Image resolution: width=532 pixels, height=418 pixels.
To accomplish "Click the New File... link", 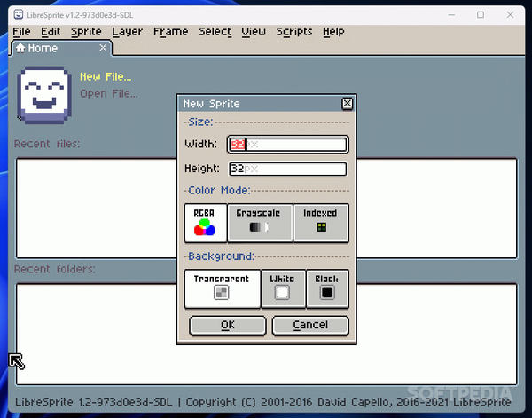I will 106,76.
